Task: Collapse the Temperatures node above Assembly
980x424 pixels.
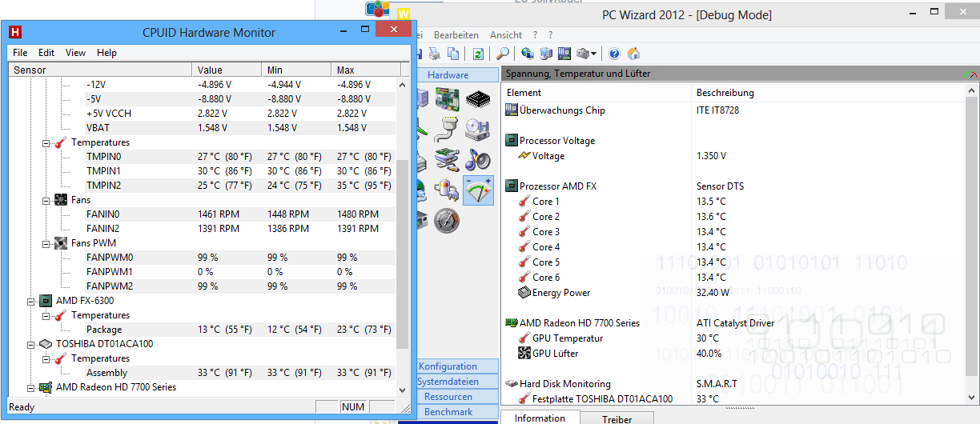Action: pyautogui.click(x=46, y=358)
